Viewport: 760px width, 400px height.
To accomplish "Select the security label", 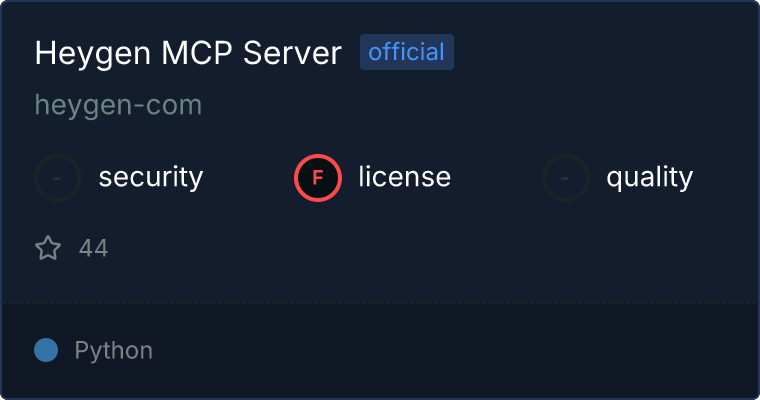I will pyautogui.click(x=151, y=177).
